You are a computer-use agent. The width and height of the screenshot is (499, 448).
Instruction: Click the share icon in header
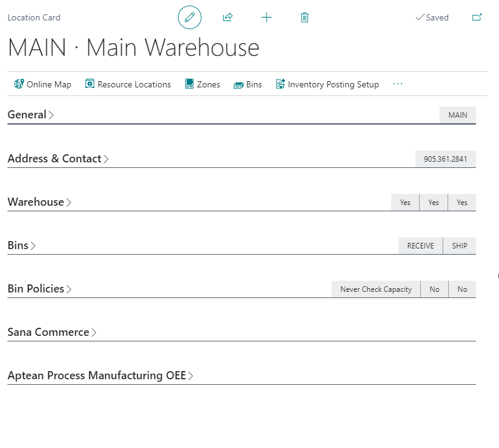point(227,17)
